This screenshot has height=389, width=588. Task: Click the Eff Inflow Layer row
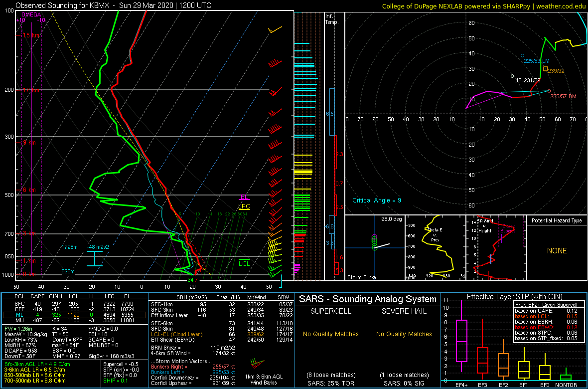tap(221, 314)
